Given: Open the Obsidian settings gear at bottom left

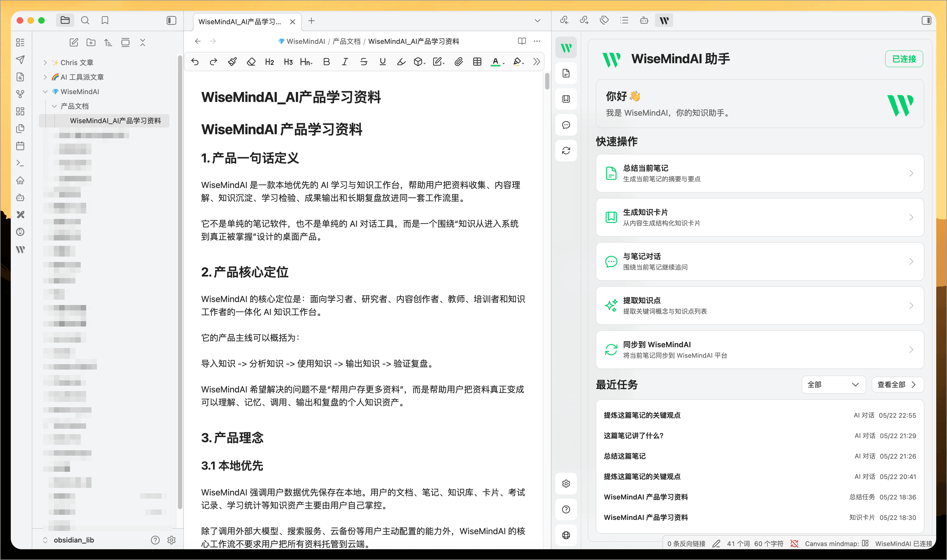Looking at the screenshot, I should tap(171, 540).
